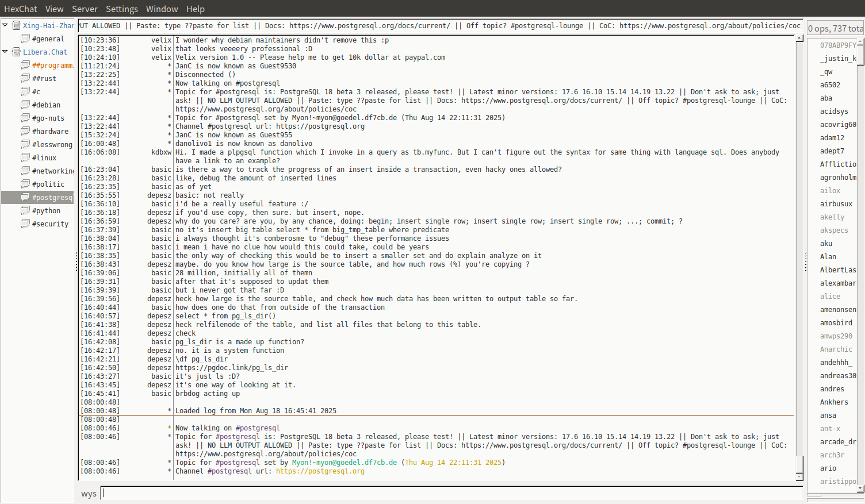Click nick kdbxw in chat log
The width and height of the screenshot is (865, 504).
[x=161, y=152]
